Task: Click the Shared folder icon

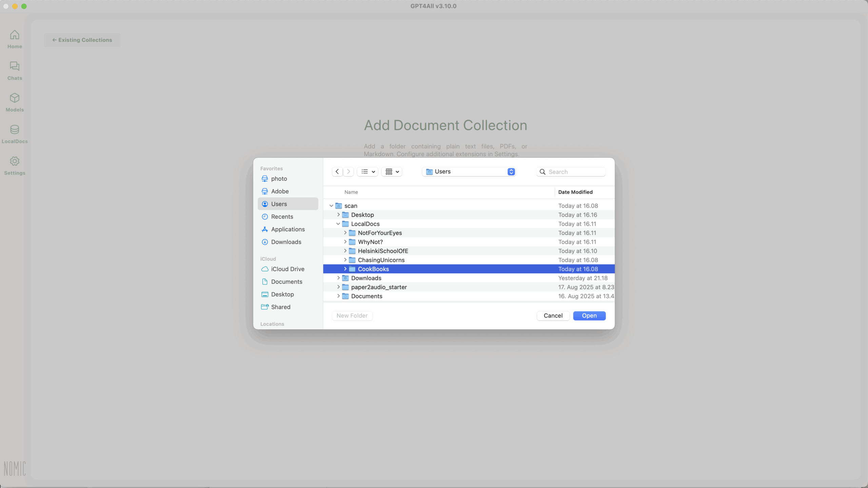Action: coord(265,307)
